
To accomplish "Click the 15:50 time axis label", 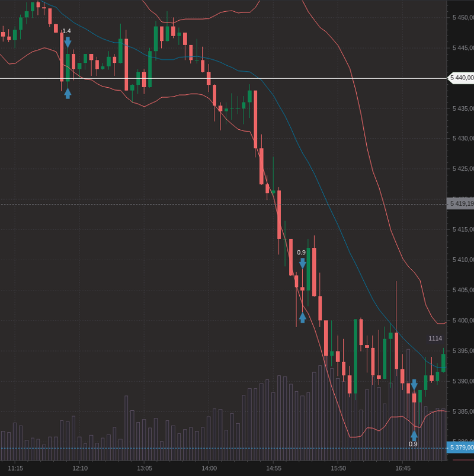I will 338,468.
